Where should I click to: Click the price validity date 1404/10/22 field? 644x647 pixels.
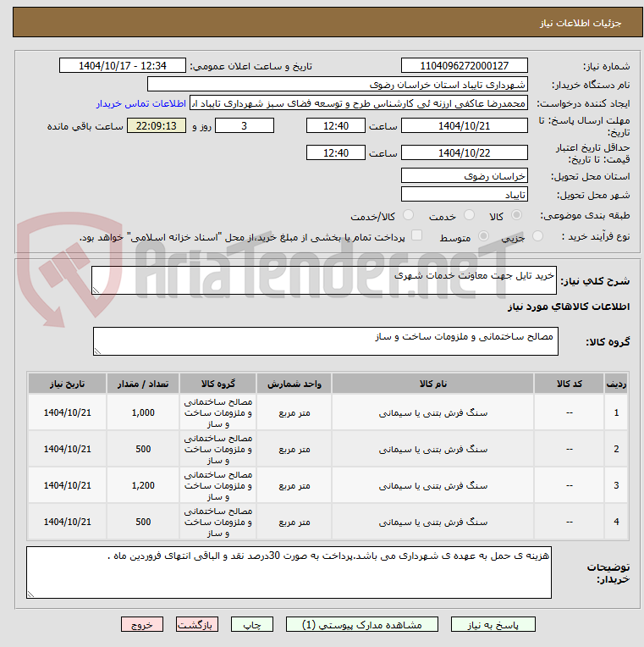click(x=465, y=152)
